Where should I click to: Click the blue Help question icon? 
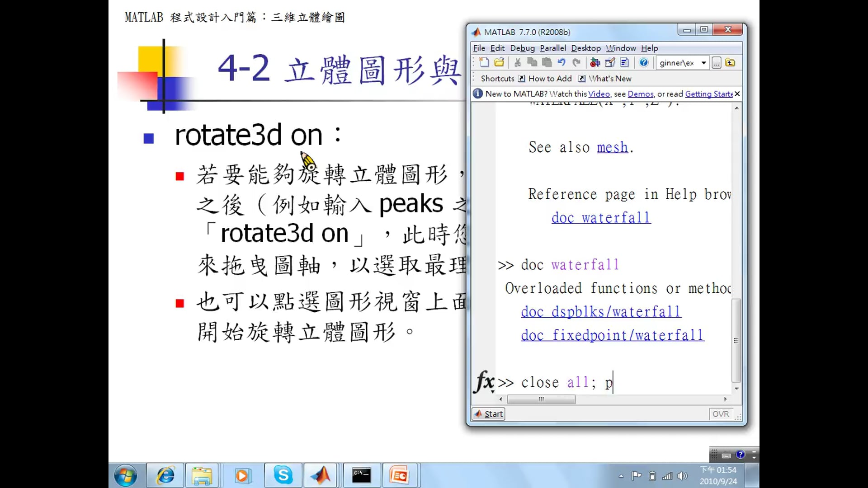644,63
